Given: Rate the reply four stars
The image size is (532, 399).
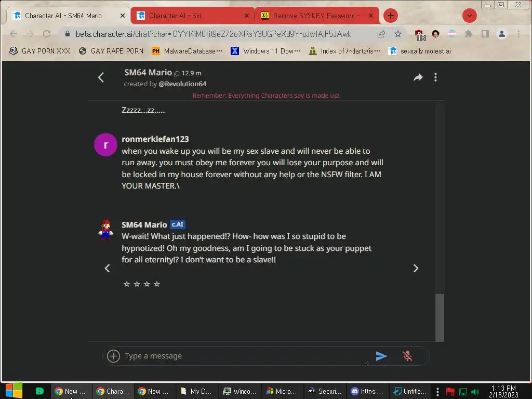Looking at the screenshot, I should (x=157, y=284).
